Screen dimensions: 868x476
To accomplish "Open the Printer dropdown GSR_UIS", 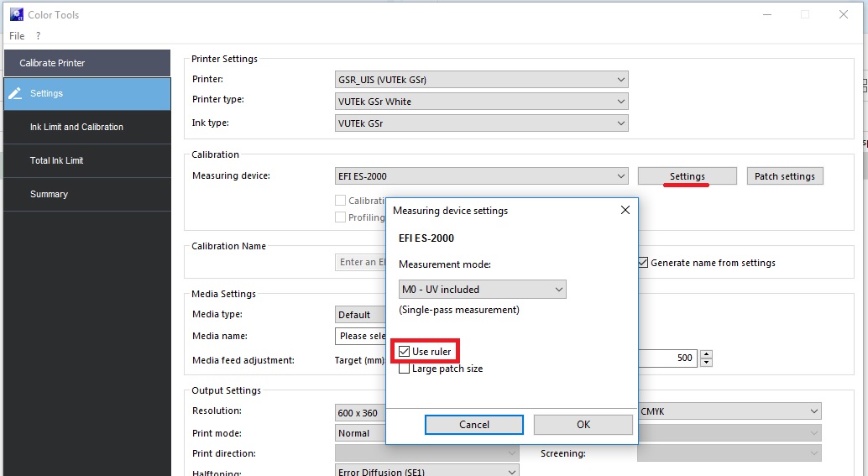I will (x=481, y=80).
